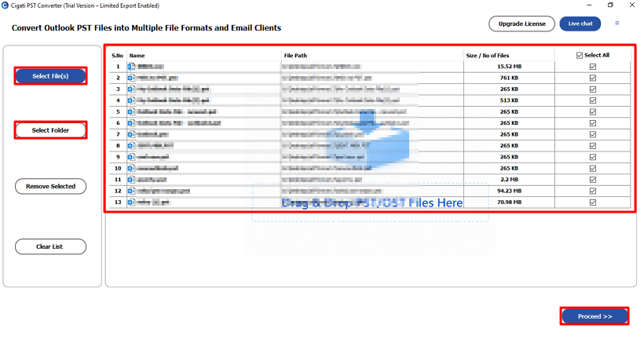Uncheck the row 4 checkbox (513 KB)
644x343 pixels.
[593, 100]
